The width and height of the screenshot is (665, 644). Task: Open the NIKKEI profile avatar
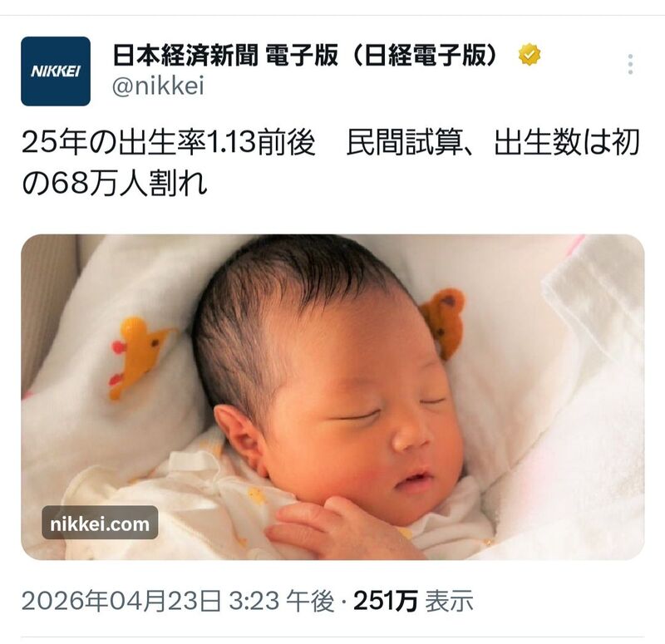click(x=56, y=71)
